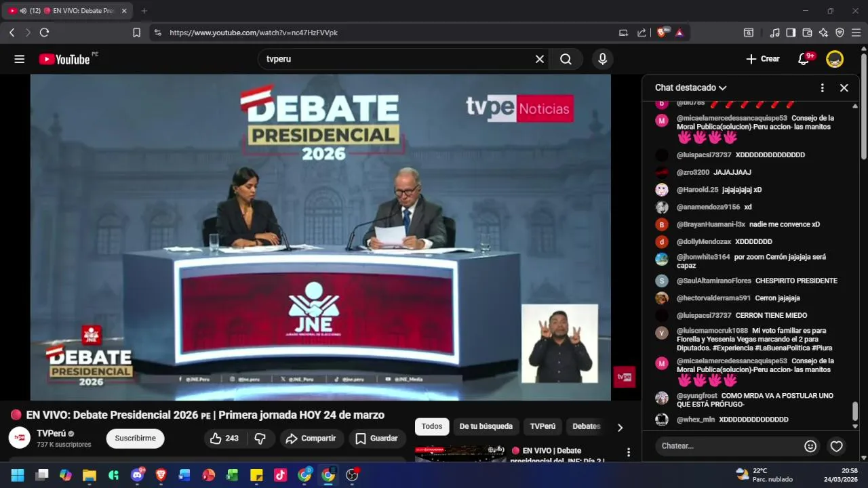
Task: Select the Todos filter chip
Action: tap(431, 426)
